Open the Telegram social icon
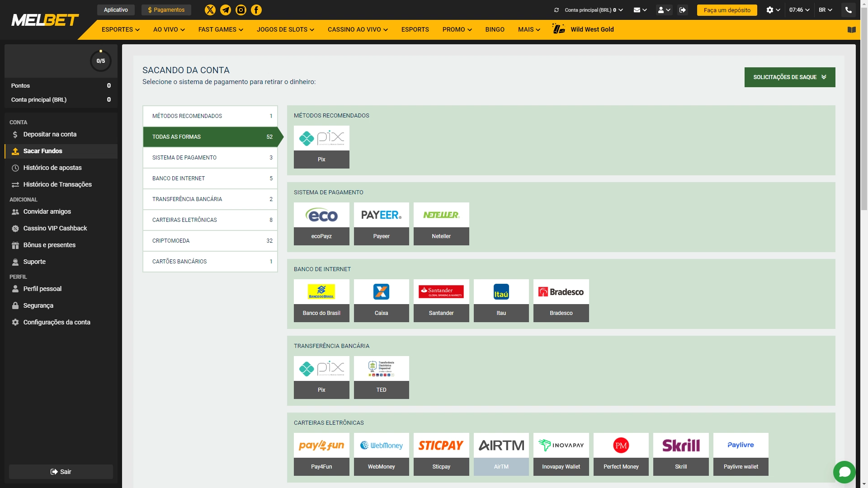 tap(225, 10)
